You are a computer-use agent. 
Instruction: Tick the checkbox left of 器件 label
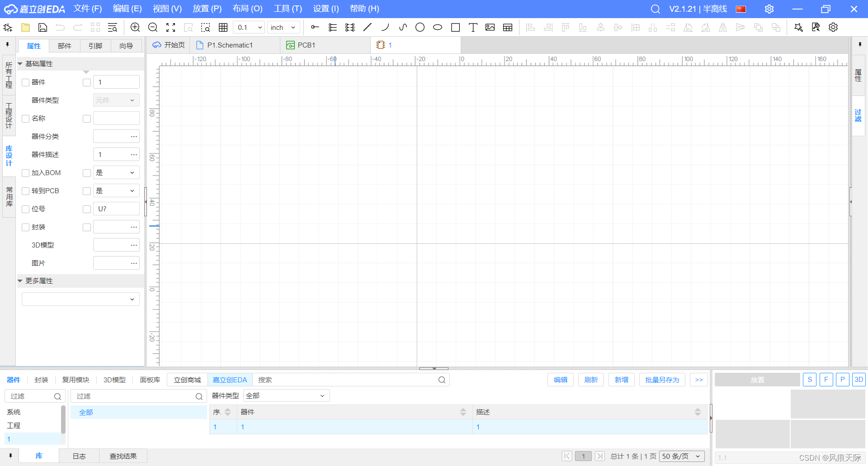click(x=26, y=82)
